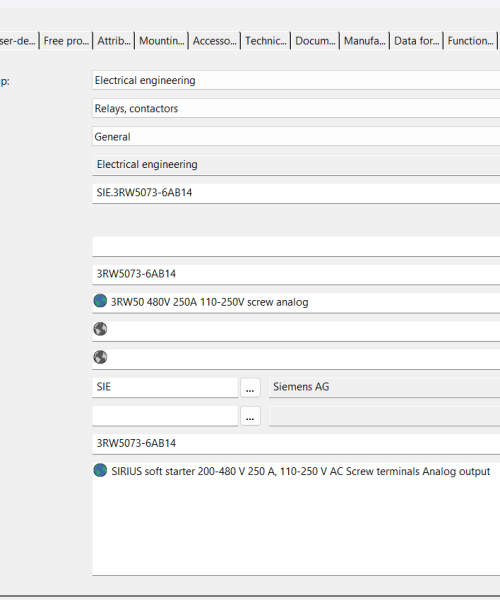Open the Function... tab

470,41
